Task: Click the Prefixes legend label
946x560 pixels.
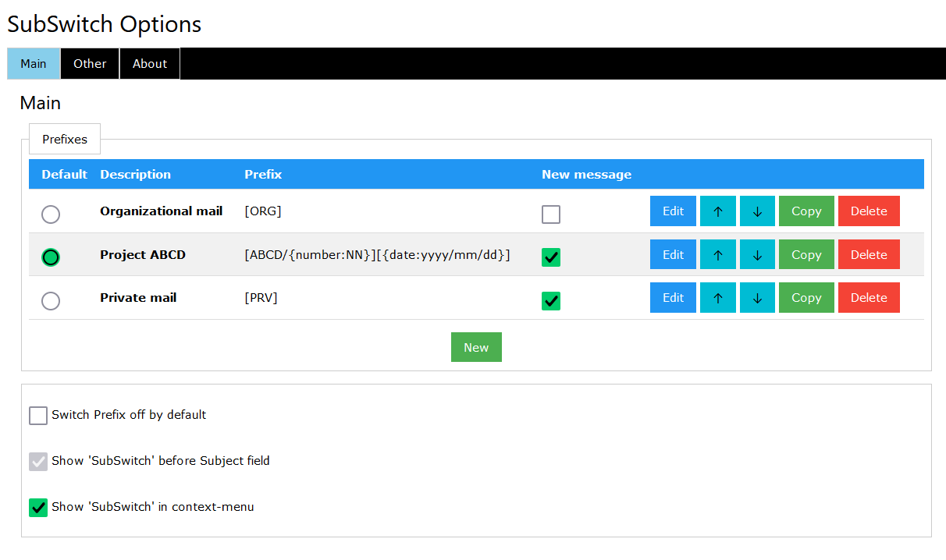Action: 65,139
